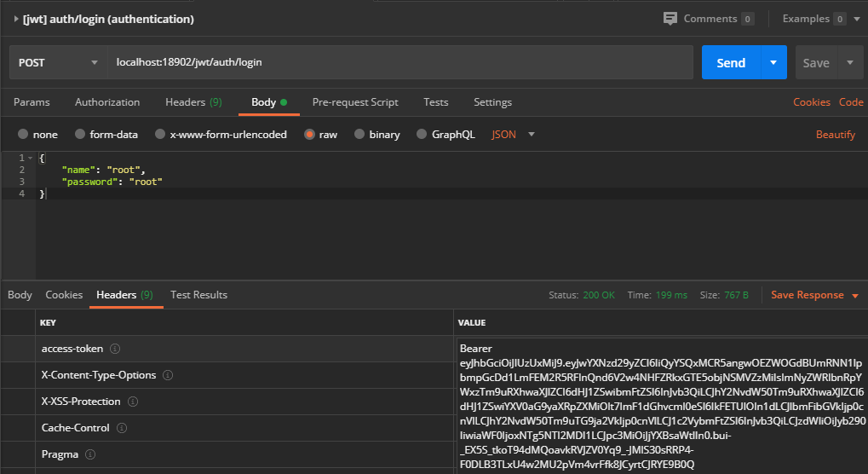Open the Tests tab
868x474 pixels.
tap(435, 102)
